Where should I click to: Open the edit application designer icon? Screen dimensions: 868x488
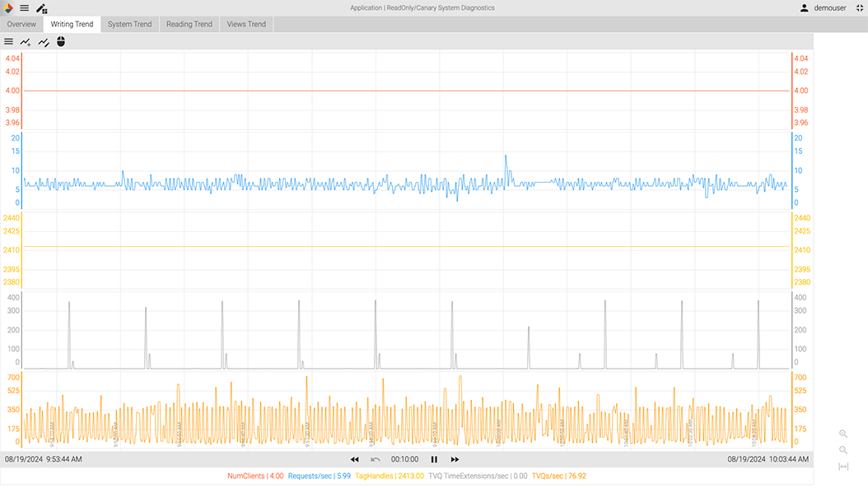pos(41,8)
